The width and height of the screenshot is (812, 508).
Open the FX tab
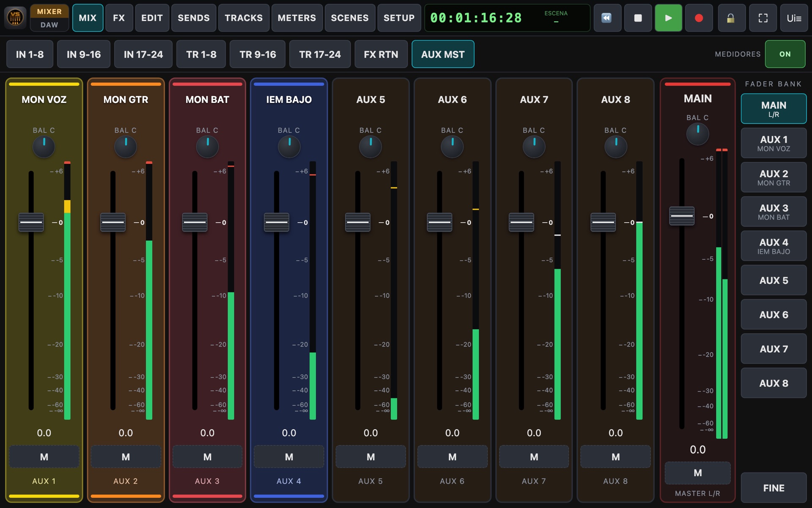pyautogui.click(x=119, y=18)
